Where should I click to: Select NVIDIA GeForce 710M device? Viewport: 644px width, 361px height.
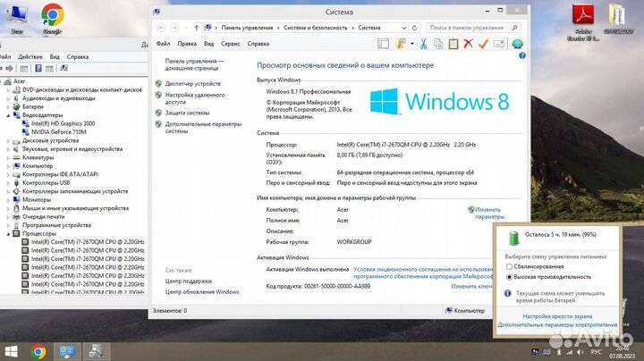[59, 132]
